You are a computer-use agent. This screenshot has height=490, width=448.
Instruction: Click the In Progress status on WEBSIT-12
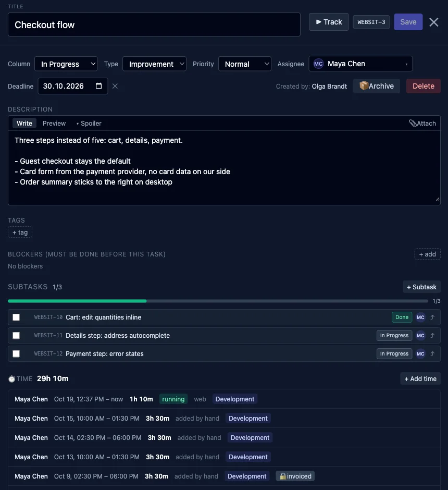point(394,354)
